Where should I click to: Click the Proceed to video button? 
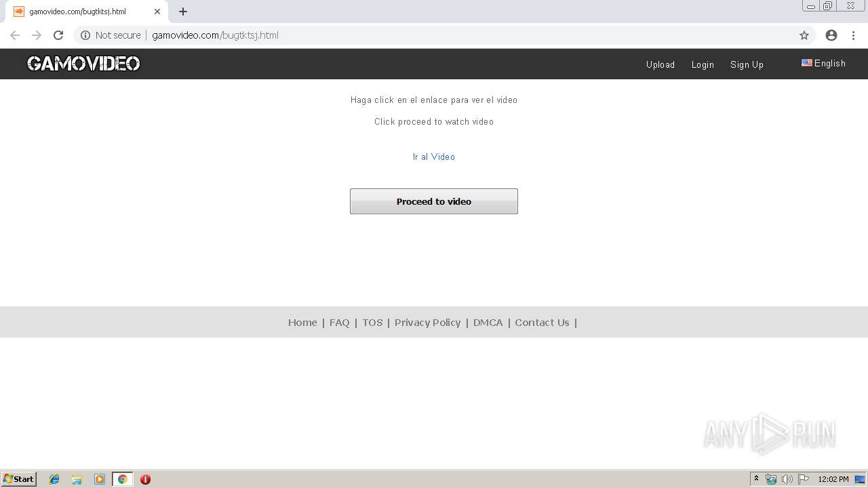434,201
